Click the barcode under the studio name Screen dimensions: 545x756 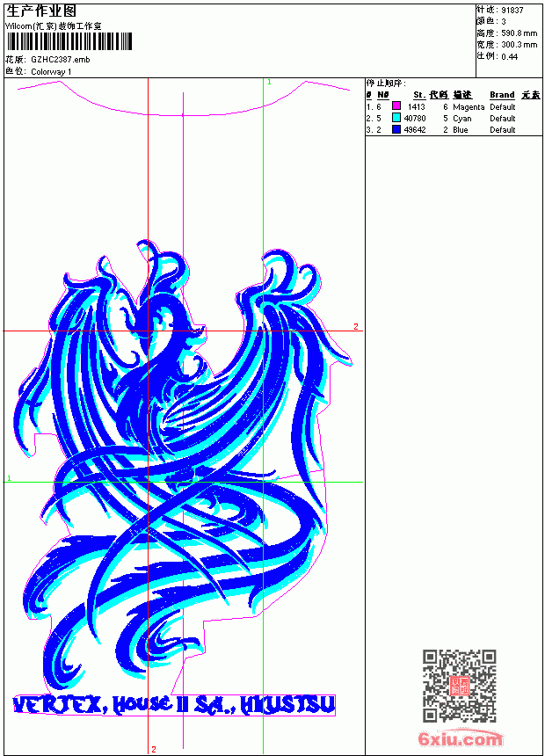click(x=69, y=41)
